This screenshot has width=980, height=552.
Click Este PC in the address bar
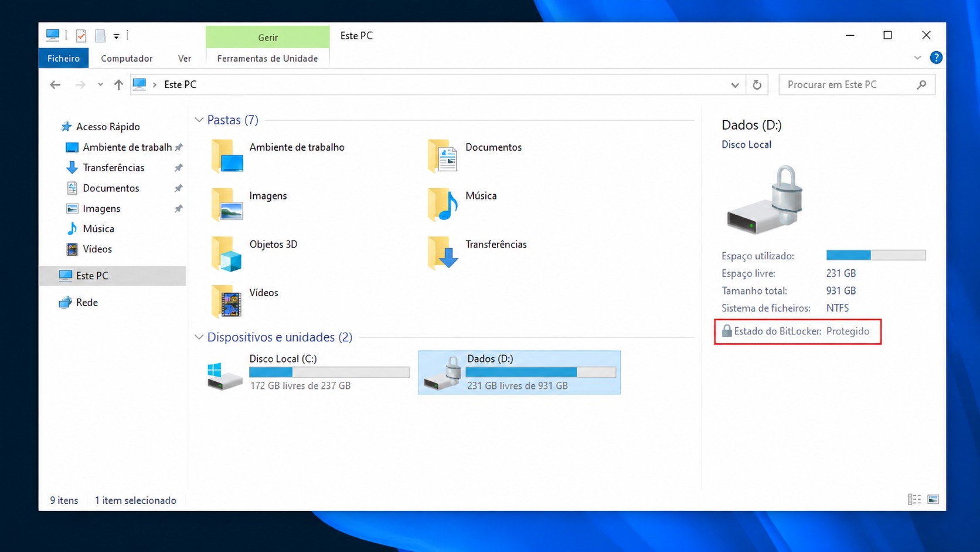pyautogui.click(x=180, y=84)
